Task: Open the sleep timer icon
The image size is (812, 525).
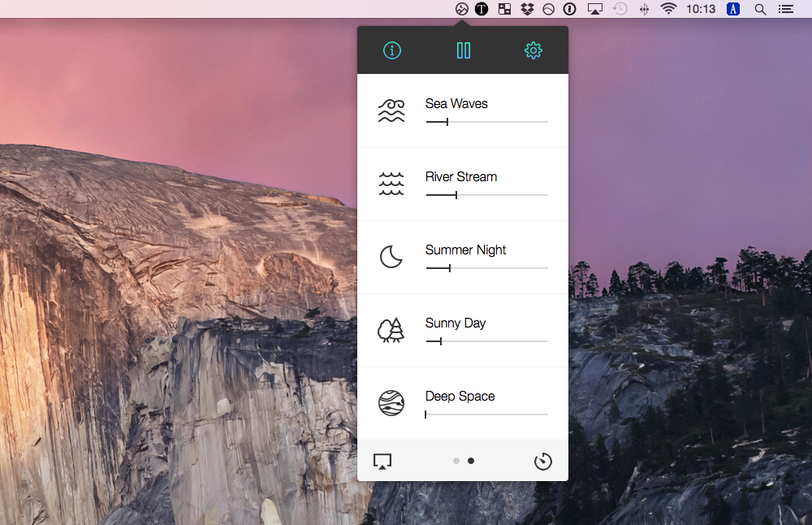Action: (x=543, y=462)
